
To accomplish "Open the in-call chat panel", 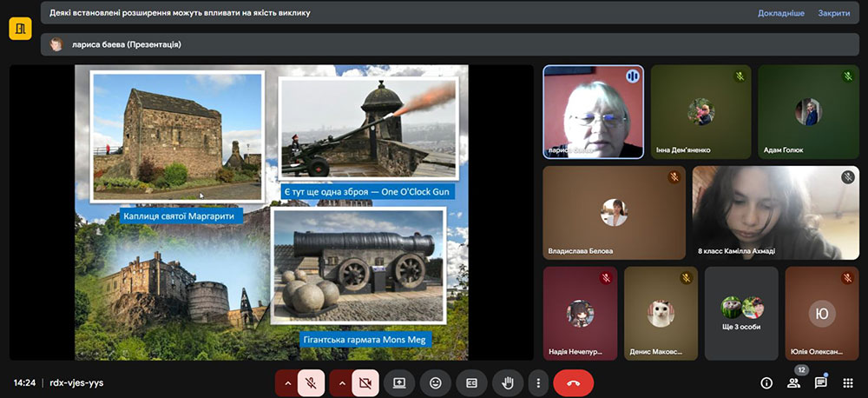I will point(820,382).
